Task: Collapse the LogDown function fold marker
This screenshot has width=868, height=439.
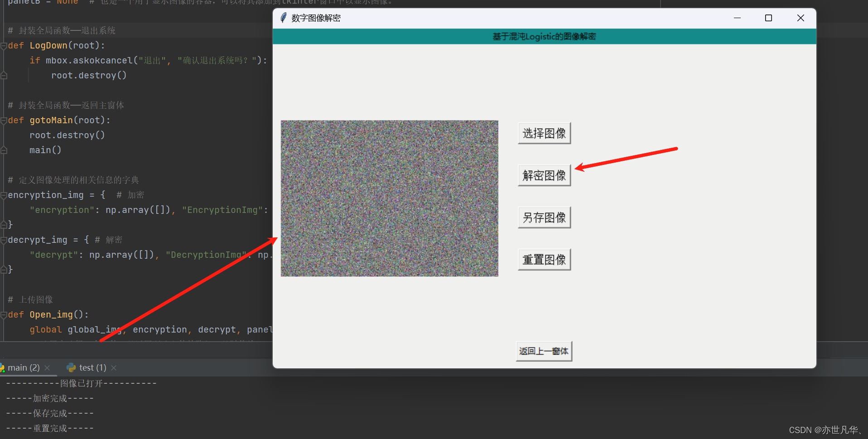Action: click(4, 46)
